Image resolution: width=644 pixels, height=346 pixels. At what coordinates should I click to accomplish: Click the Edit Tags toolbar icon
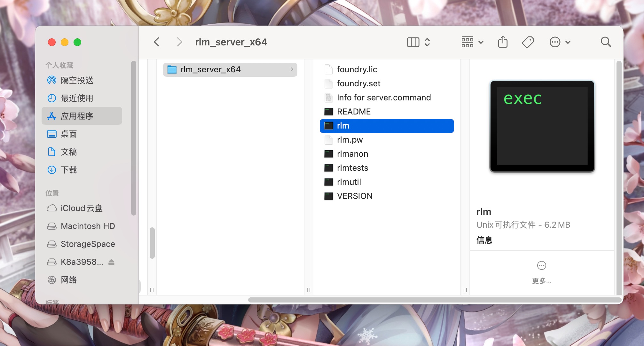click(528, 42)
